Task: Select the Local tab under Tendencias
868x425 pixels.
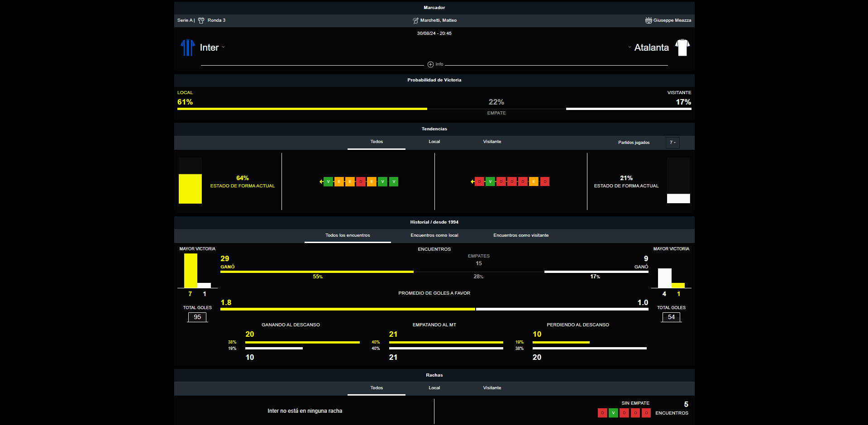Action: pos(434,142)
